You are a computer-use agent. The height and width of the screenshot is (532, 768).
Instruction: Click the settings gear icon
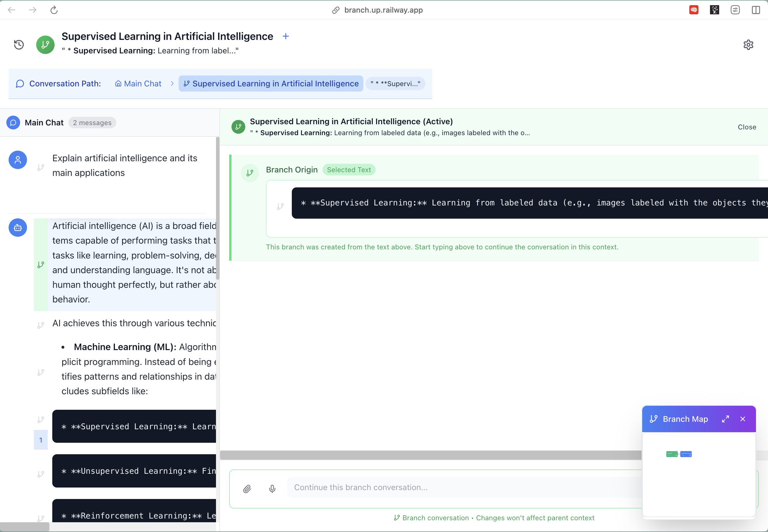click(748, 45)
